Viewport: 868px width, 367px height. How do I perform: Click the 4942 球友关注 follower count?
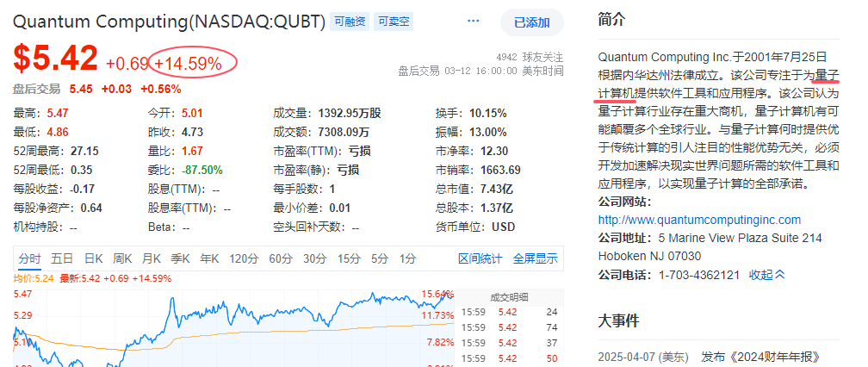point(530,57)
